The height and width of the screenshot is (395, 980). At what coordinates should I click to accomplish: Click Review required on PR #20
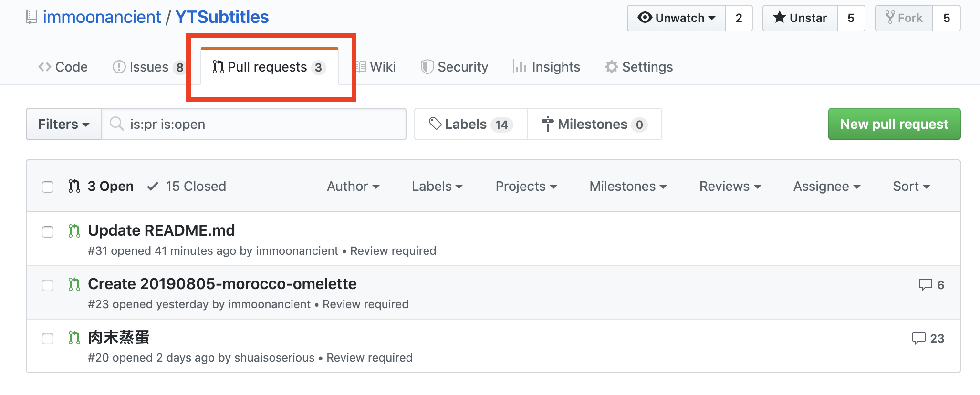[369, 358]
